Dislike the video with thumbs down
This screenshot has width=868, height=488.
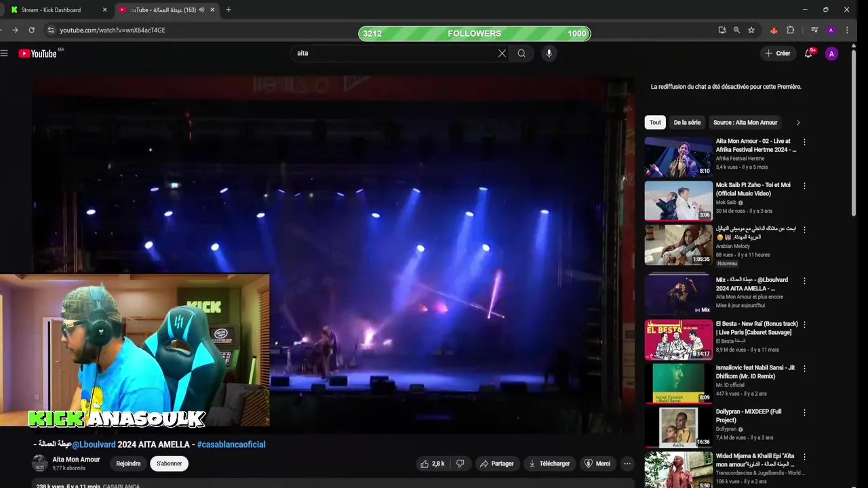(460, 464)
